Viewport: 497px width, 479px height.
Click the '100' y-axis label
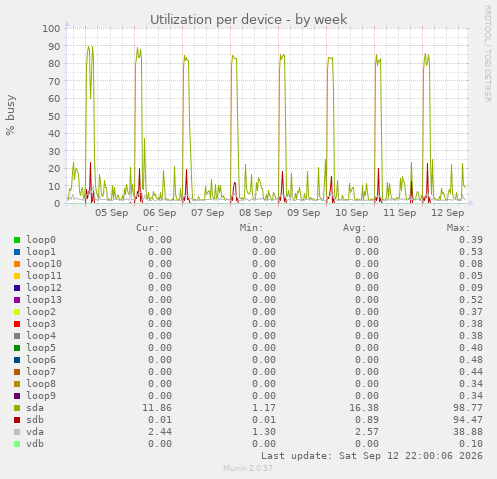[51, 28]
